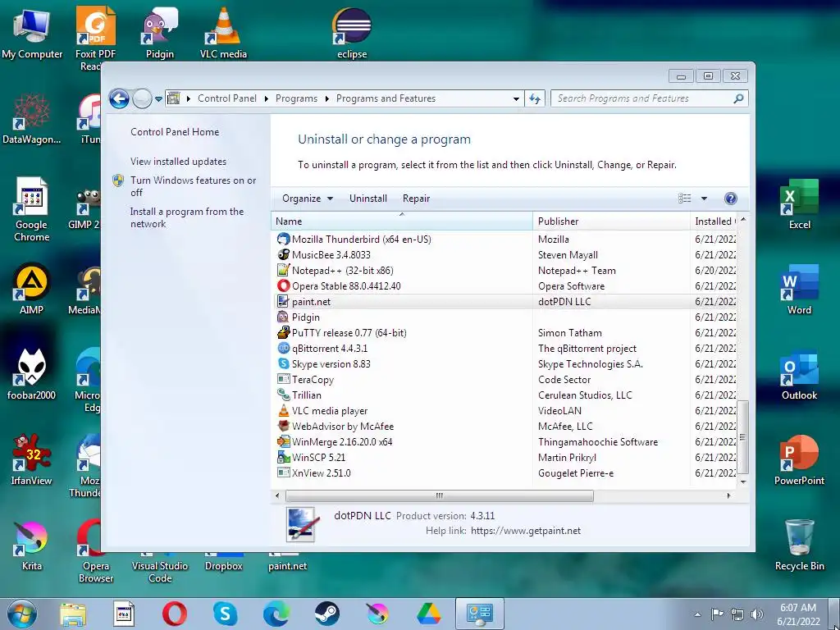The height and width of the screenshot is (630, 840).
Task: Go to Programs breadcrumb
Action: pos(296,98)
